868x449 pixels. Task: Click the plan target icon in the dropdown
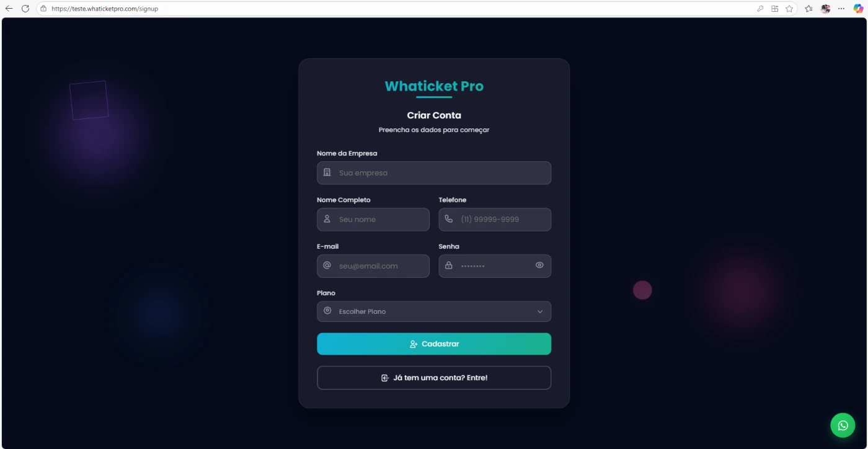[x=327, y=311]
